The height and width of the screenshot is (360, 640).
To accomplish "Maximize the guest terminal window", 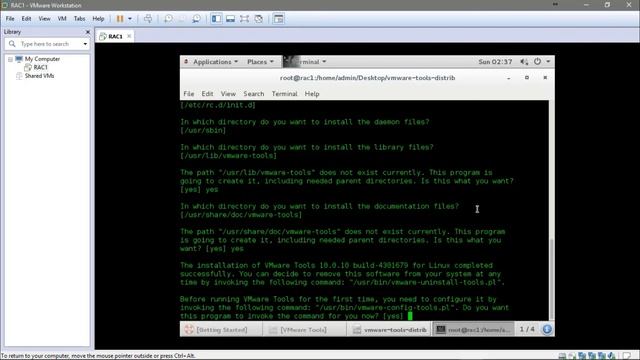I will pos(527,78).
